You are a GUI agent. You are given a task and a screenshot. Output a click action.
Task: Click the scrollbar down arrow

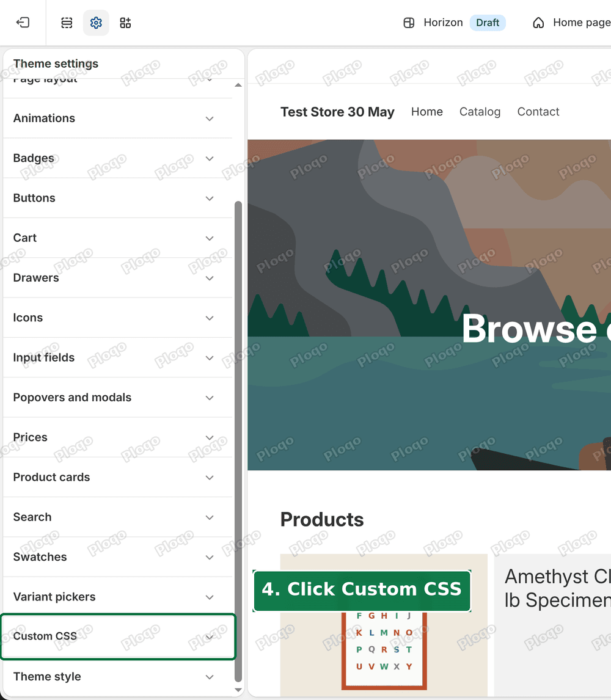pos(238,690)
